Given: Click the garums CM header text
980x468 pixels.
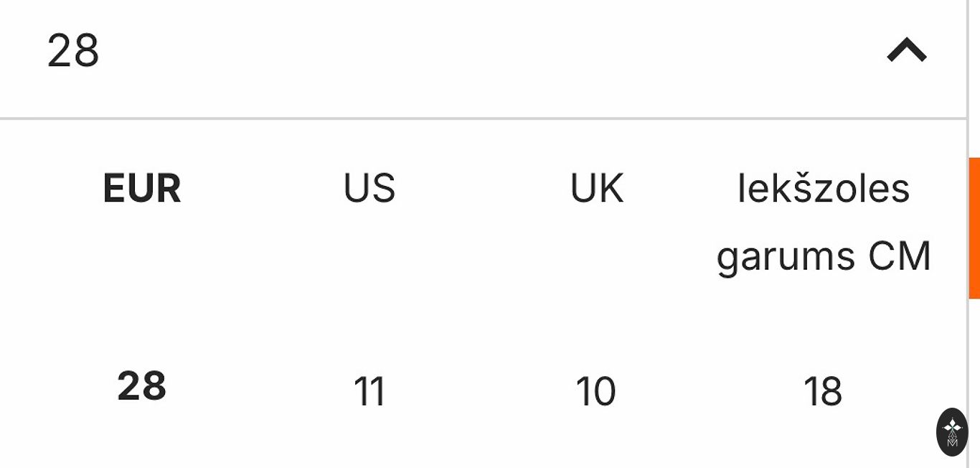Looking at the screenshot, I should pos(824,256).
